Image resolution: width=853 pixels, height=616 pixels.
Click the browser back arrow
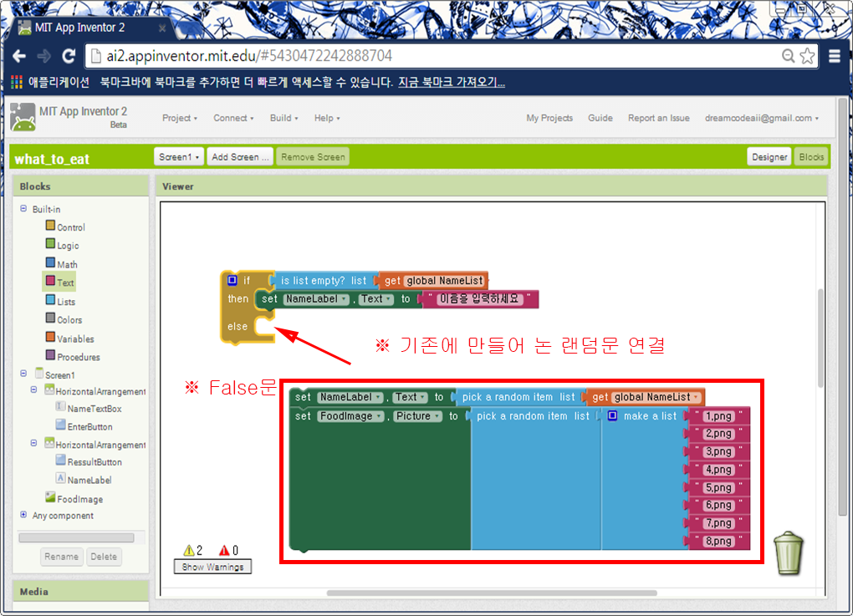pos(19,56)
